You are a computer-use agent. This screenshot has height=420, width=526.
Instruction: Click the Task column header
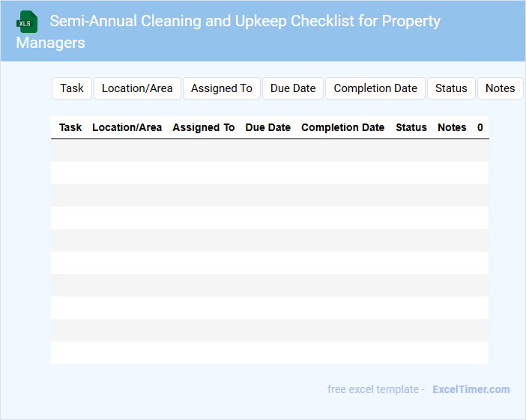click(x=70, y=127)
